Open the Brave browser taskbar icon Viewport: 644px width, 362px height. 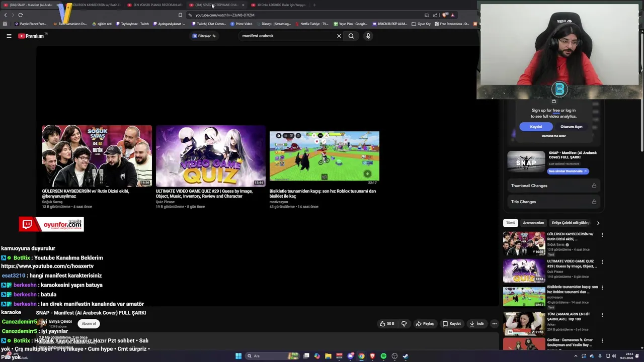[372, 356]
